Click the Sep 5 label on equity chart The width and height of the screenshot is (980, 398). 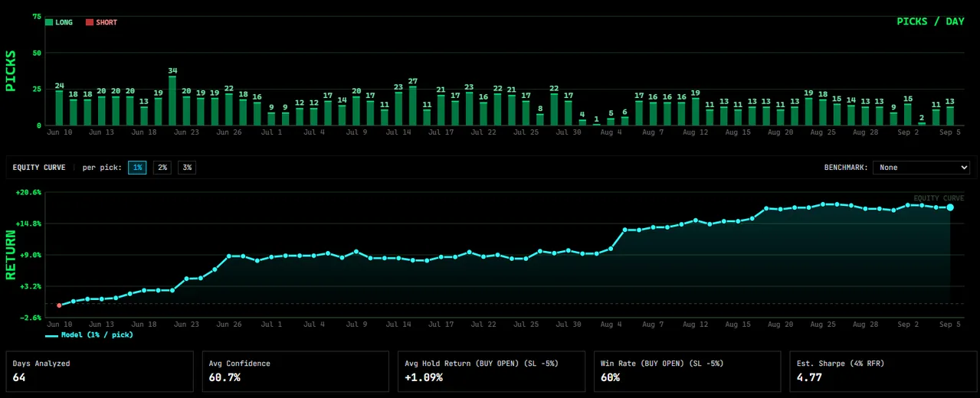pyautogui.click(x=950, y=325)
